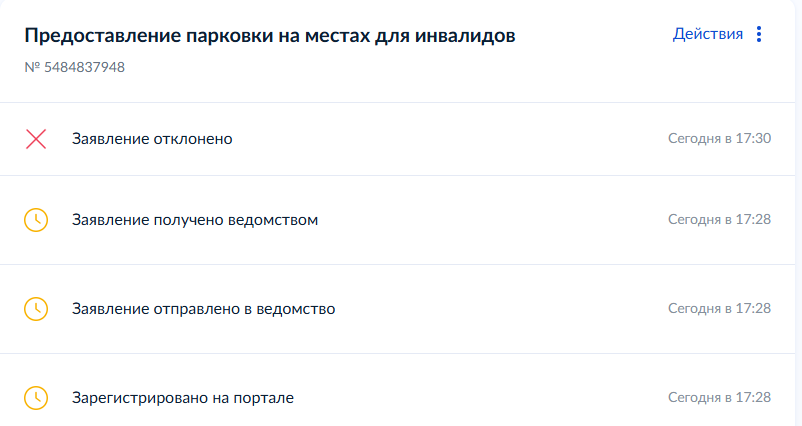Open the three-dot actions menu icon
The image size is (802, 426).
(759, 34)
